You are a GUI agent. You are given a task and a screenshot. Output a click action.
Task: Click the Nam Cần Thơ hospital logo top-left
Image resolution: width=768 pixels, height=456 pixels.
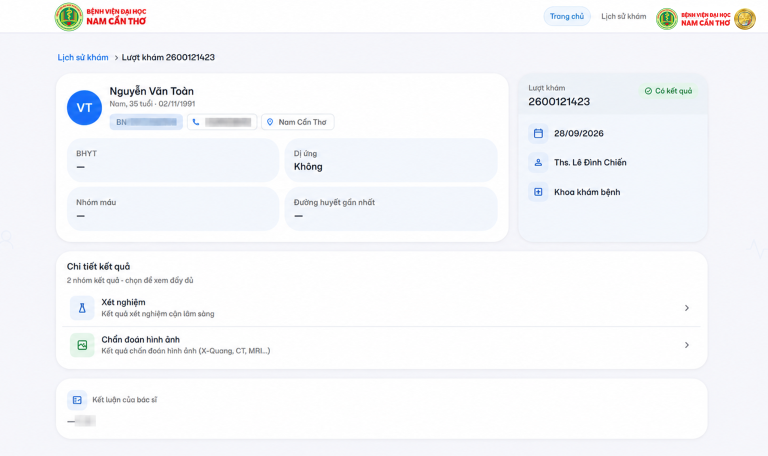[100, 17]
